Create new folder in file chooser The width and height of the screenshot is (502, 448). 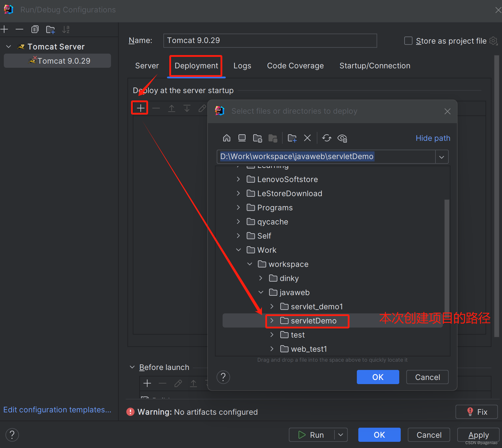[292, 138]
